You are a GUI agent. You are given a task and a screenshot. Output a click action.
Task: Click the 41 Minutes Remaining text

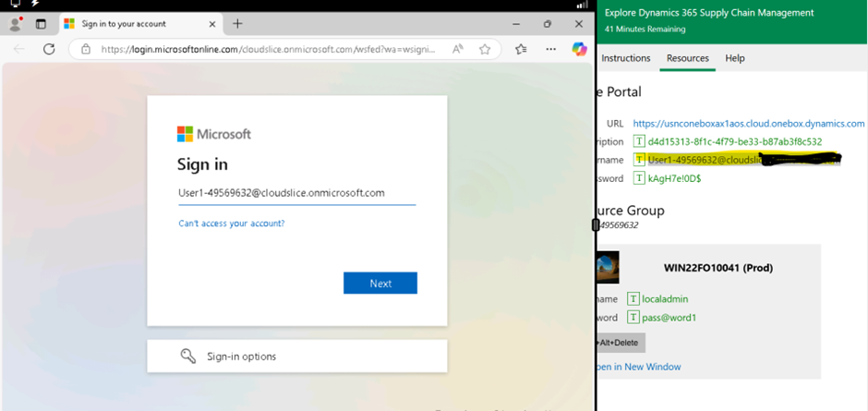point(645,29)
